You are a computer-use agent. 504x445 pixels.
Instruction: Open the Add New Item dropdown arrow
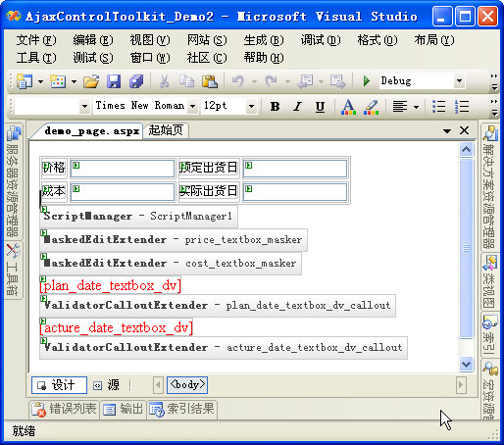click(x=74, y=81)
